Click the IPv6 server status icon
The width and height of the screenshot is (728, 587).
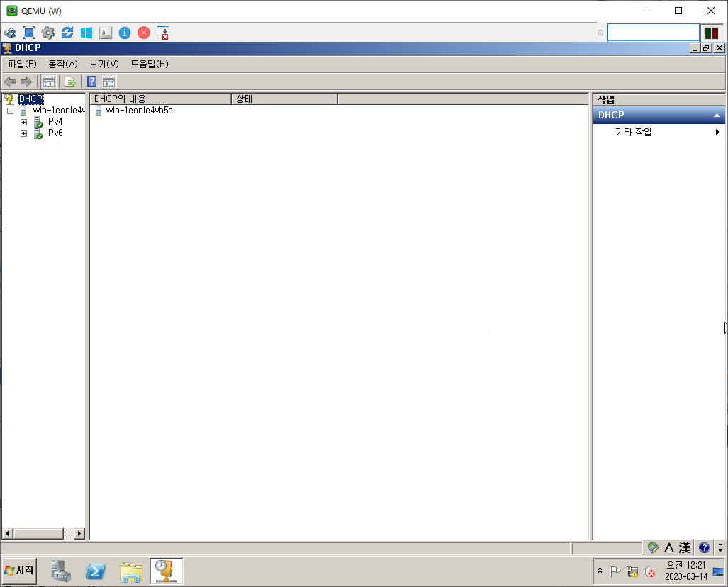point(38,133)
